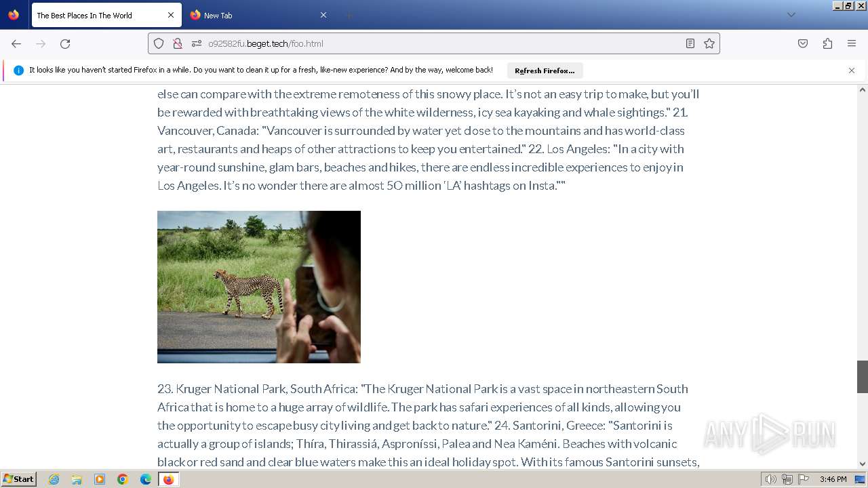Click scrollbar up arrow
This screenshot has height=488, width=868.
[x=863, y=89]
